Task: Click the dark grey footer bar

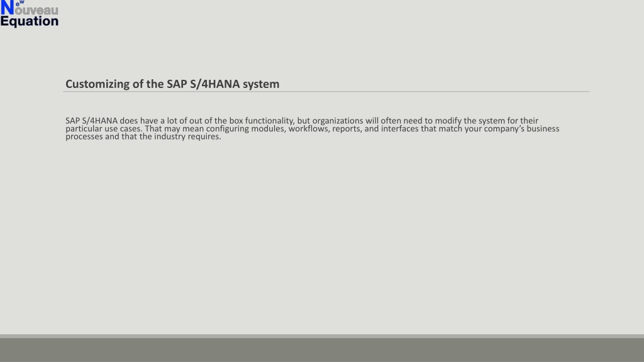Action: click(322, 349)
